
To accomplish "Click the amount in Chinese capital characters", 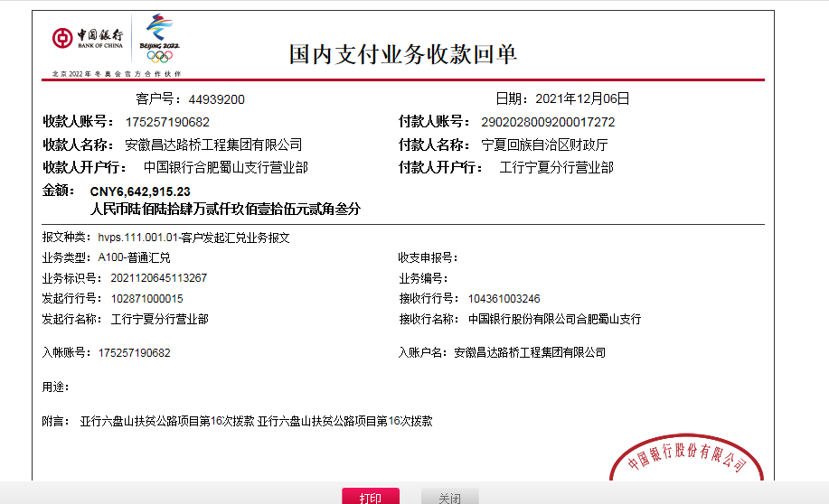I will [x=225, y=209].
